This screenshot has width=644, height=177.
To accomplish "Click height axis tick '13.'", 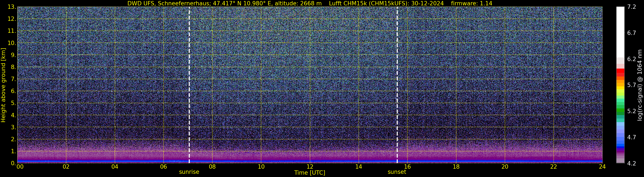I will 12,7.
